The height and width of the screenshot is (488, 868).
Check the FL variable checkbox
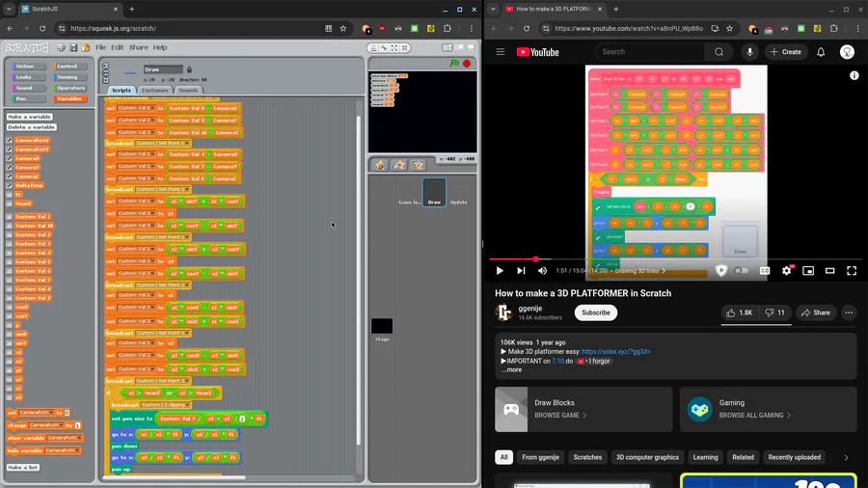(9, 194)
